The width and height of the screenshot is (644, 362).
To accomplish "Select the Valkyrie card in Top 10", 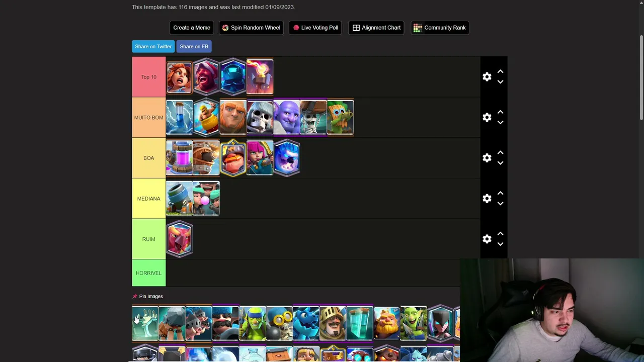I will (179, 77).
